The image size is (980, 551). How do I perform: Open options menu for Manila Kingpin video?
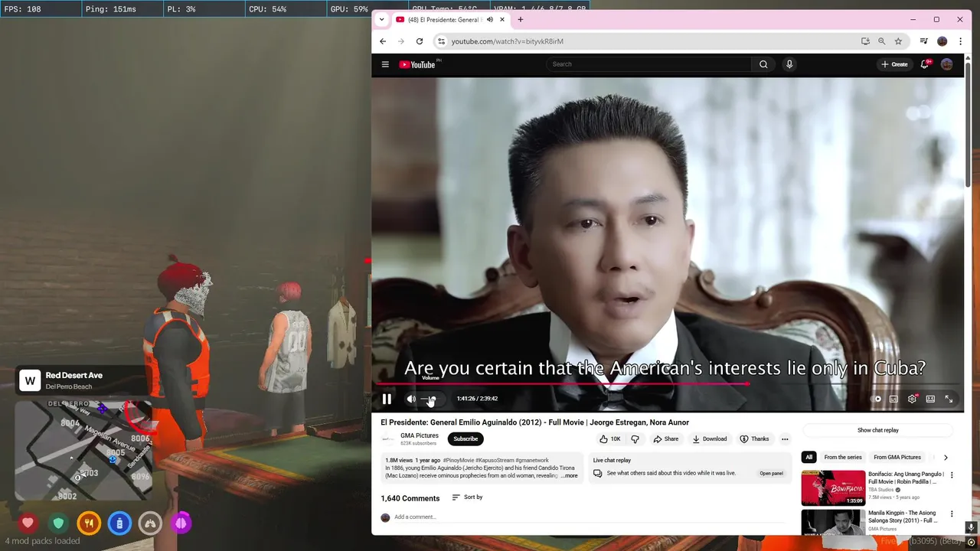(952, 514)
